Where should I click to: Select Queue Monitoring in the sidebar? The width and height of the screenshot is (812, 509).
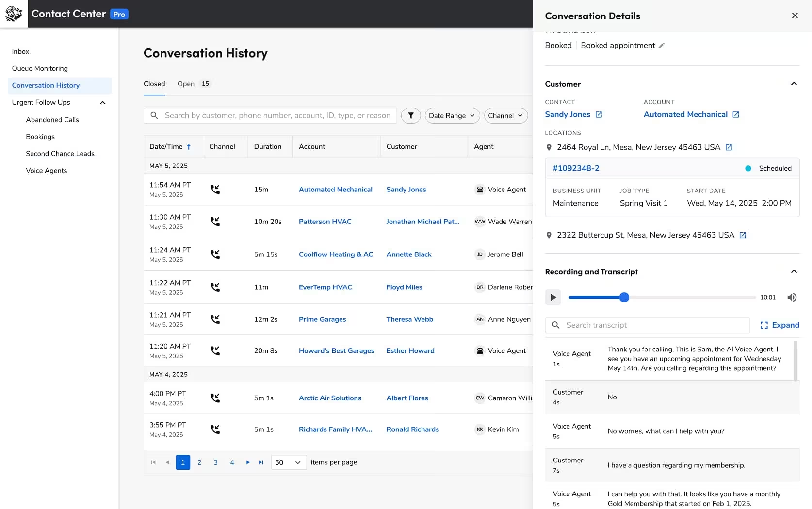point(40,68)
